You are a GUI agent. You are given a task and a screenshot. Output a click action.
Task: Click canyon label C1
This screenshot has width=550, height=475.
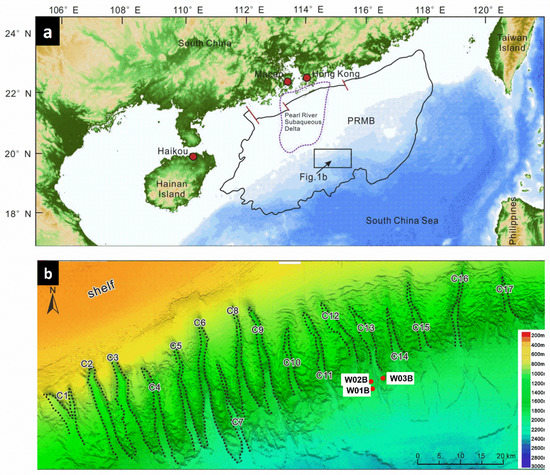(x=62, y=396)
